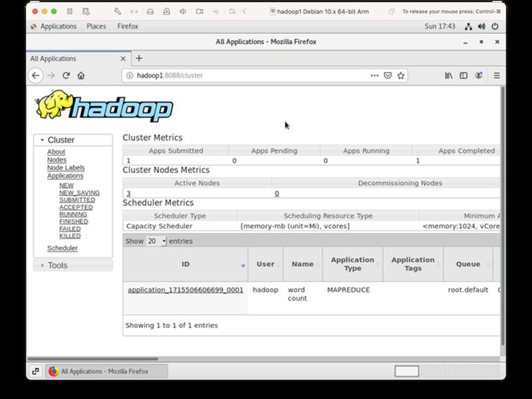This screenshot has width=532, height=399.
Task: Collapse the Cluster section in the sidebar
Action: pyautogui.click(x=73, y=140)
